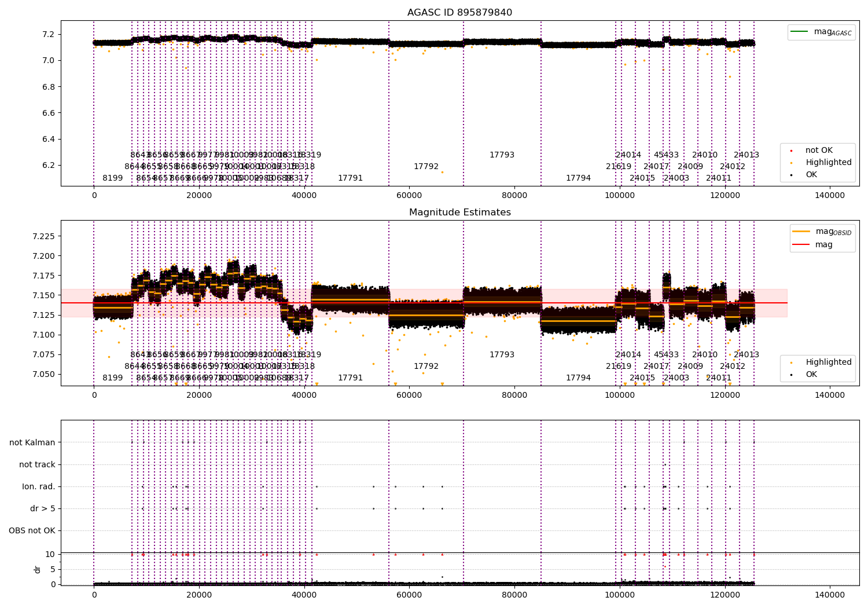Click obsid label 24003 in the middle plot
Screen dimensions: 868x608
(x=676, y=378)
